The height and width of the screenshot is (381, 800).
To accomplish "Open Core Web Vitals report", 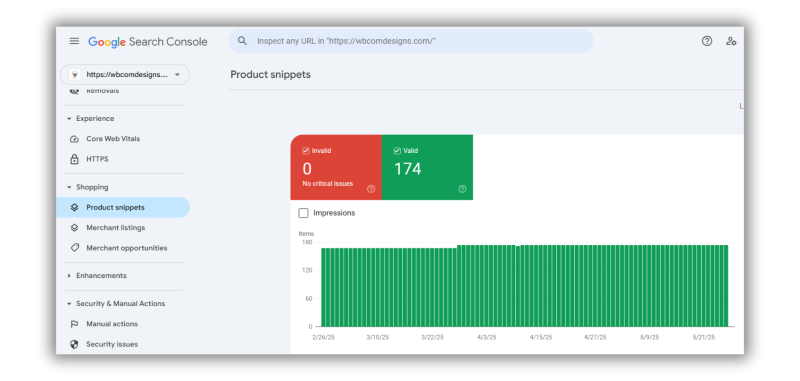I will tap(113, 139).
